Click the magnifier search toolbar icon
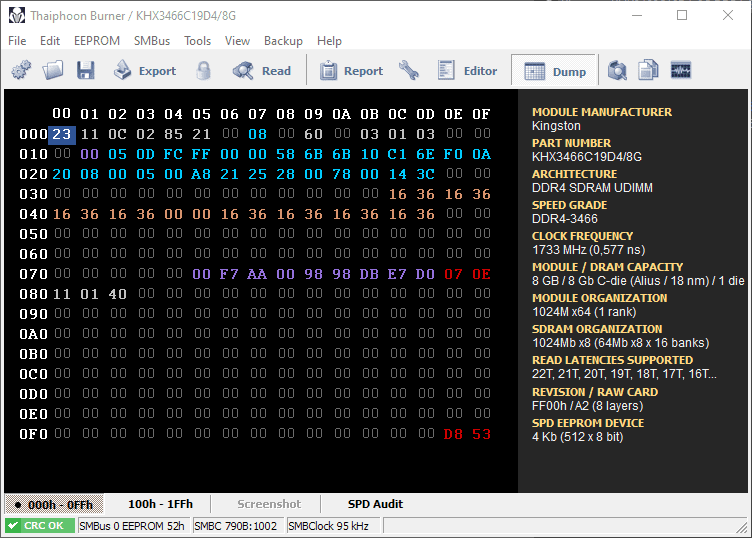 [x=617, y=70]
